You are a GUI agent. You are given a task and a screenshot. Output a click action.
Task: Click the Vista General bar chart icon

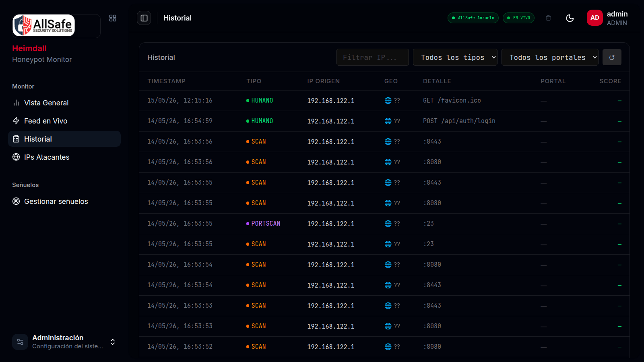[16, 103]
